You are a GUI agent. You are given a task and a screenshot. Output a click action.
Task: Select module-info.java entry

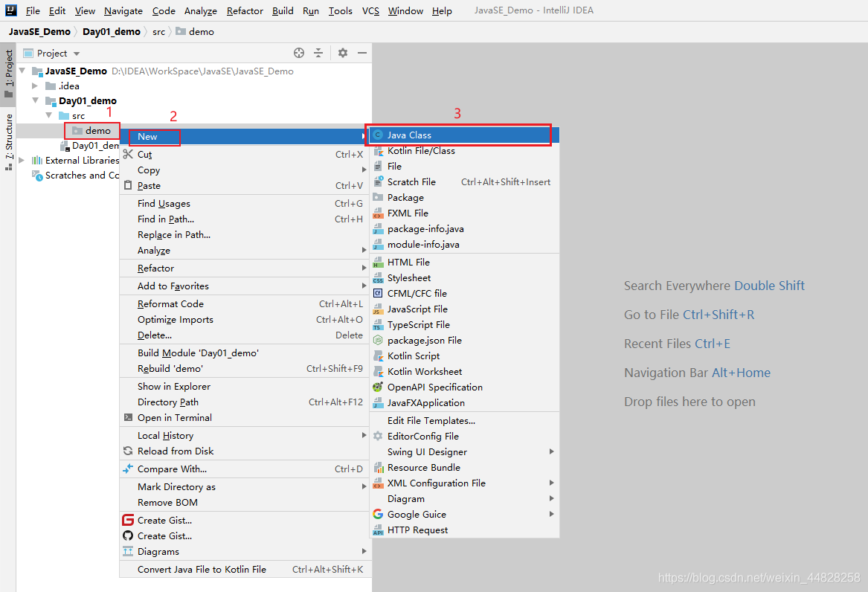(x=464, y=245)
